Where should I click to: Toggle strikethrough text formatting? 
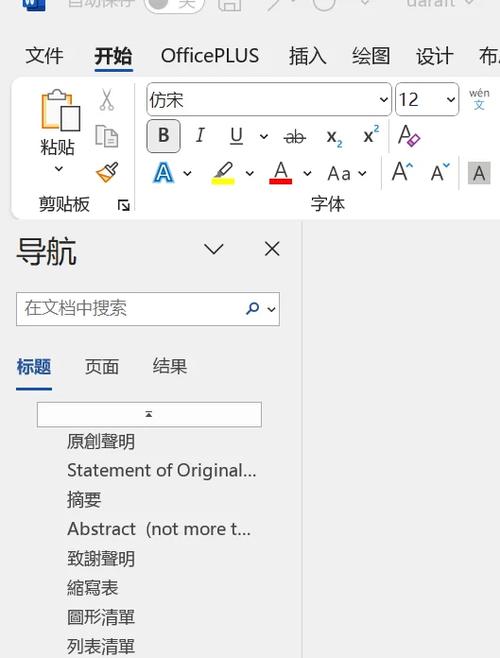pos(295,137)
